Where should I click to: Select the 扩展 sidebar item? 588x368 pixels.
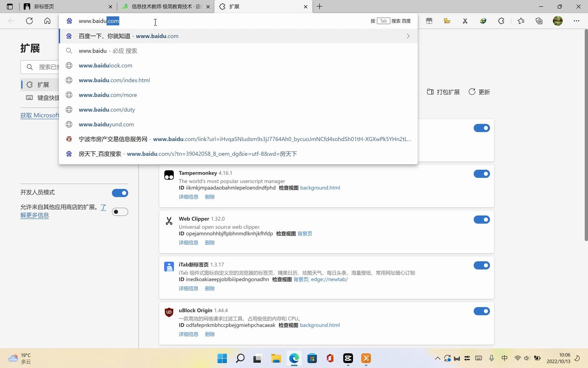pos(40,85)
